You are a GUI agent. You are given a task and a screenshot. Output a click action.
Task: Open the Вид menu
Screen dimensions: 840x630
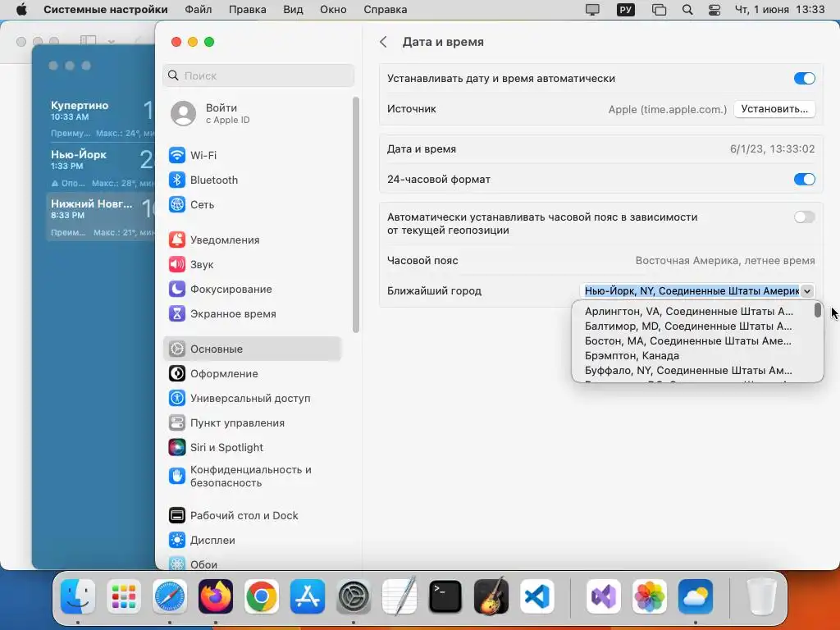point(293,10)
